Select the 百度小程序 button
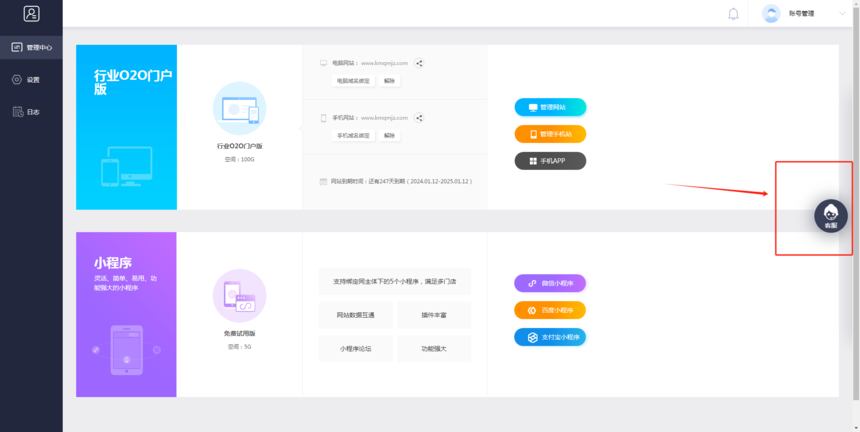The width and height of the screenshot is (860, 432). point(550,310)
